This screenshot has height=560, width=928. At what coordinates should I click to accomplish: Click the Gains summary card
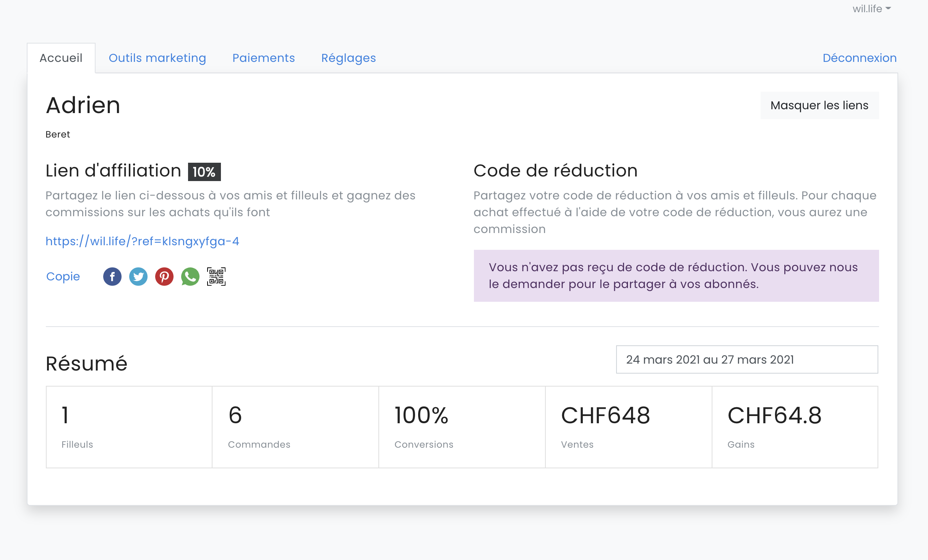point(795,427)
